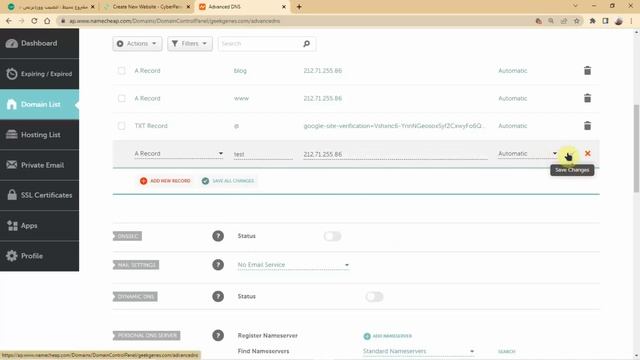Delete the blog A Record
The width and height of the screenshot is (640, 360).
587,71
